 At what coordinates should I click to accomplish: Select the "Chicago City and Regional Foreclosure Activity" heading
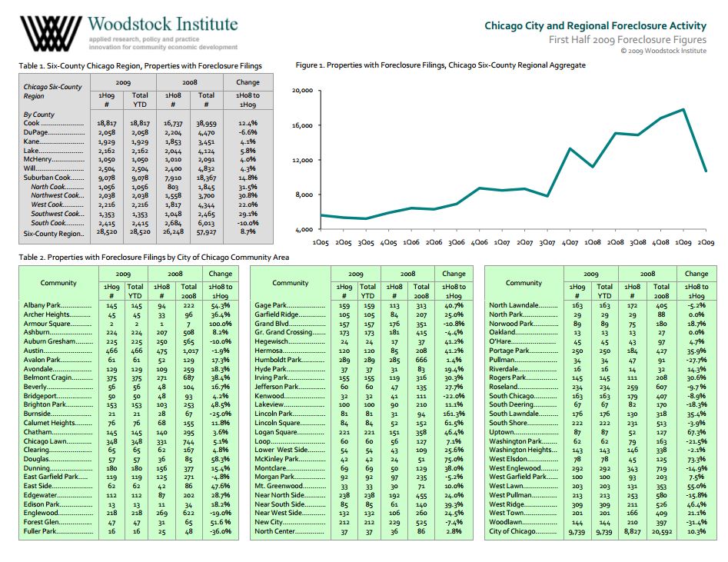point(595,25)
